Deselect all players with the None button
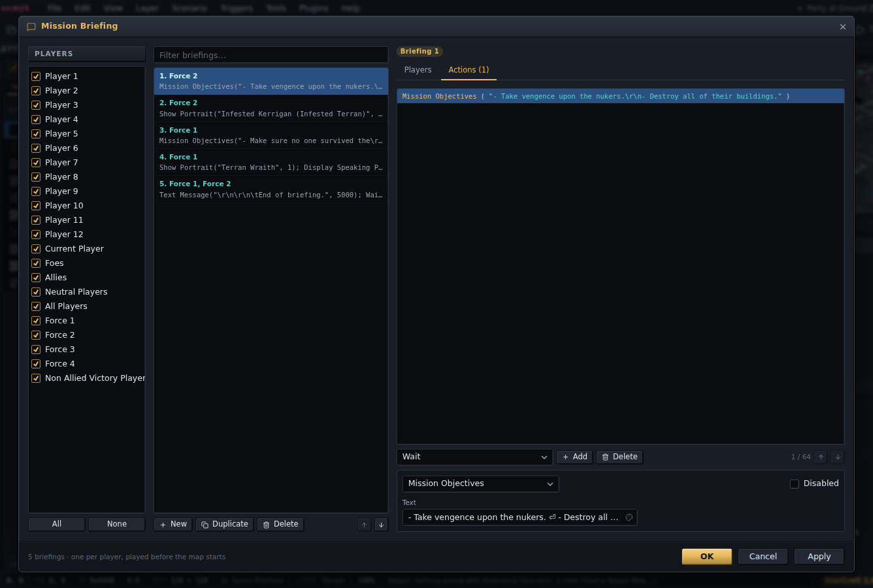873x588 pixels. pyautogui.click(x=117, y=525)
